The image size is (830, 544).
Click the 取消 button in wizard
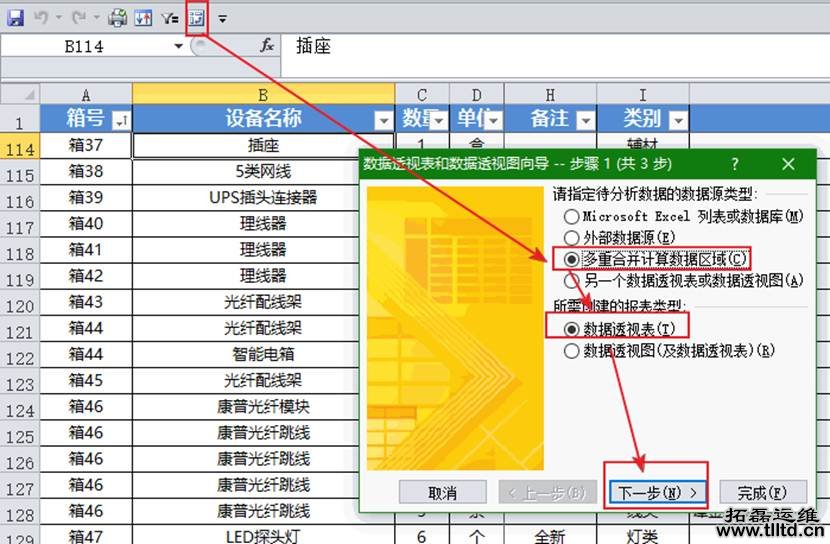point(443,493)
